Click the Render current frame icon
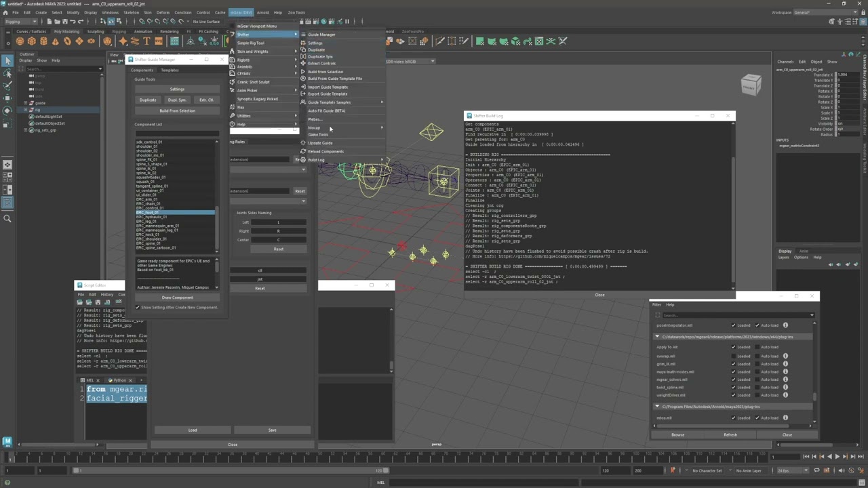Screen dimensions: 868x488 click(302, 22)
